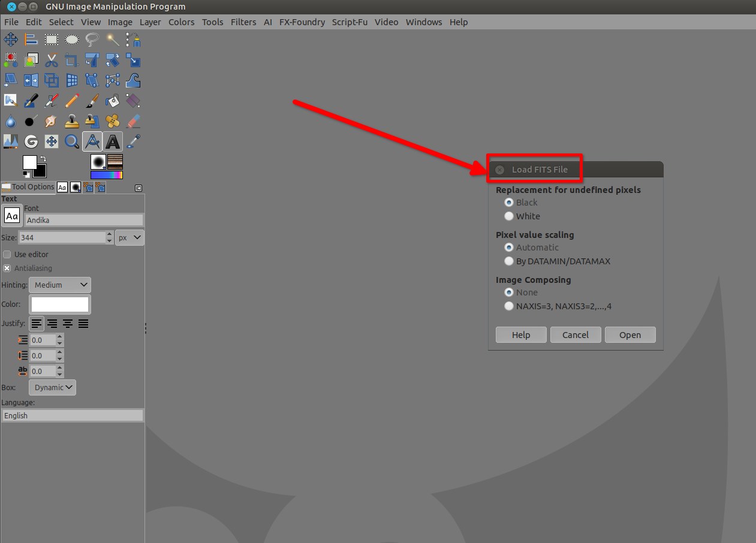
Task: Switch to the Fonts Aa dock tab
Action: (x=62, y=188)
